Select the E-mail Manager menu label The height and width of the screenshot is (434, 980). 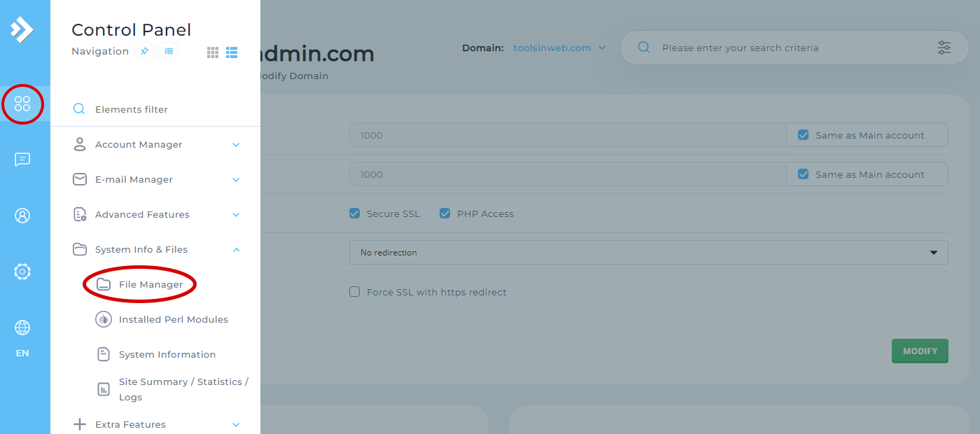tap(134, 179)
